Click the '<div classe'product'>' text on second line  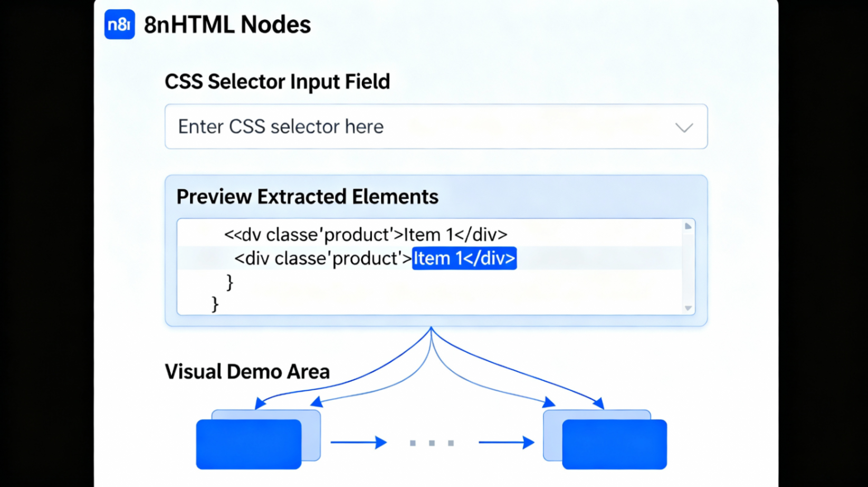click(x=322, y=259)
